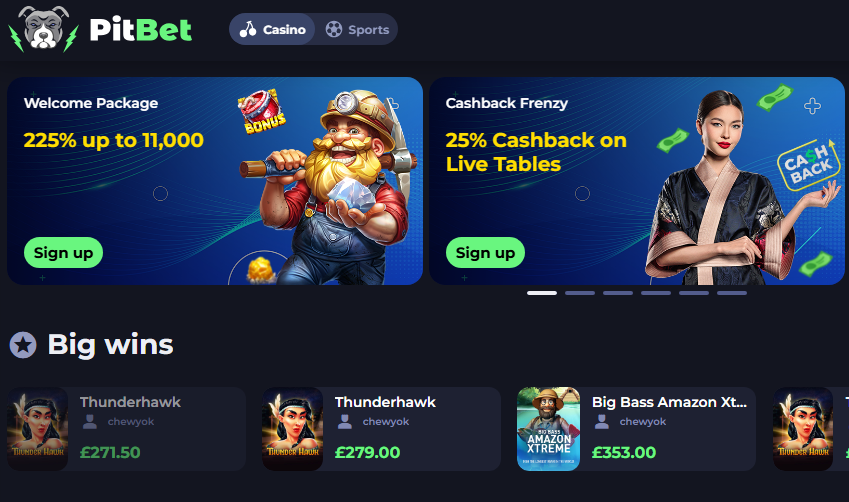Open the Big Bass Amazon Xtreme thumbnail

548,429
